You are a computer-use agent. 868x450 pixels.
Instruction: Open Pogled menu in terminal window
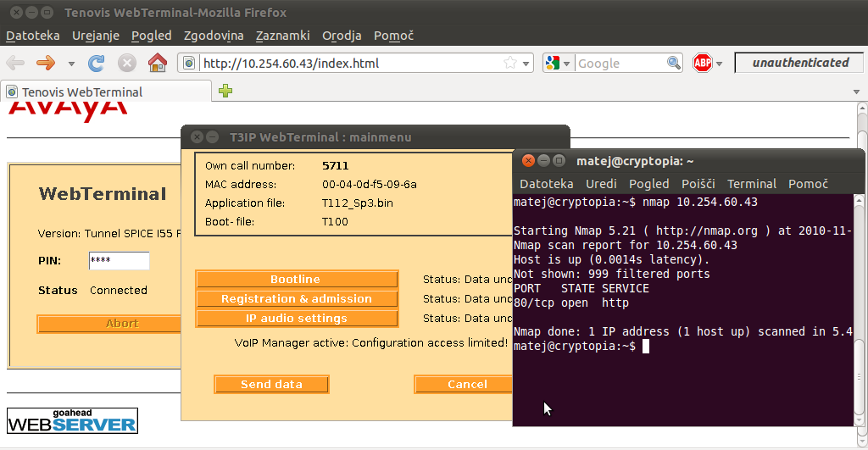[x=648, y=184]
